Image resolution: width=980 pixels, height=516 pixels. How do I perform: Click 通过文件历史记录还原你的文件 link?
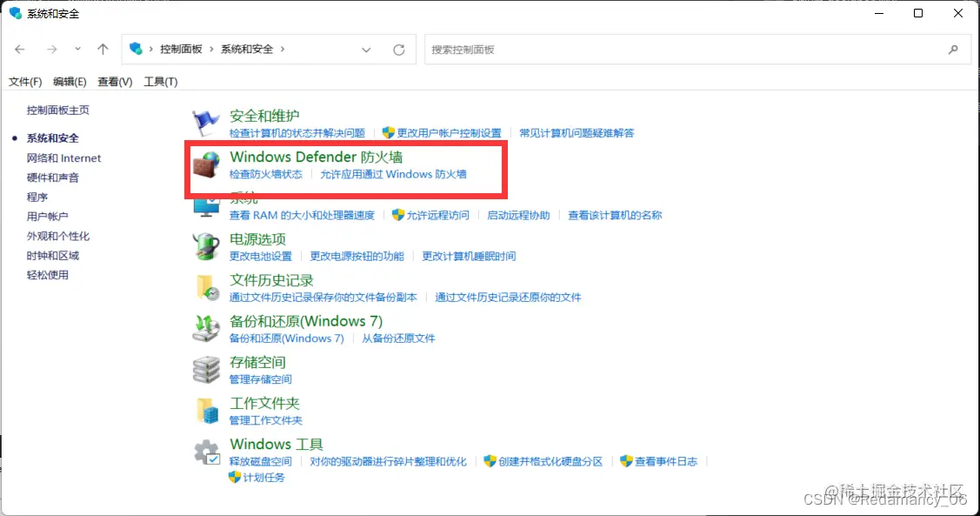coord(508,297)
